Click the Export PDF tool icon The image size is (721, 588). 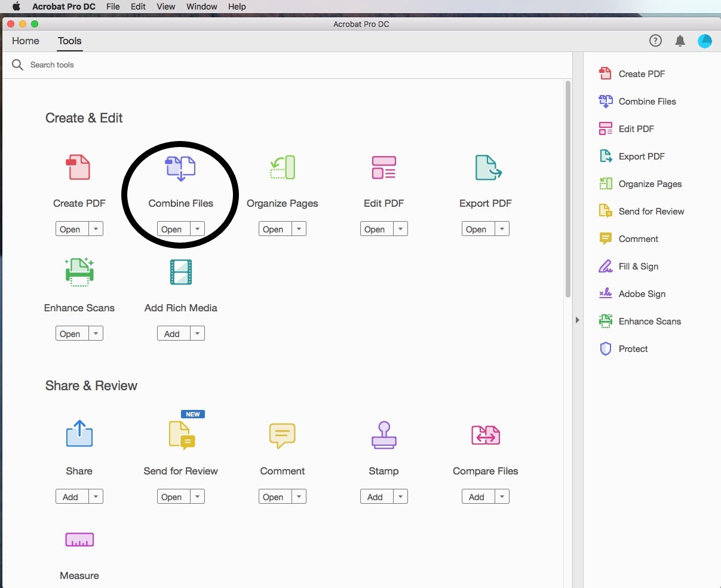pos(487,168)
